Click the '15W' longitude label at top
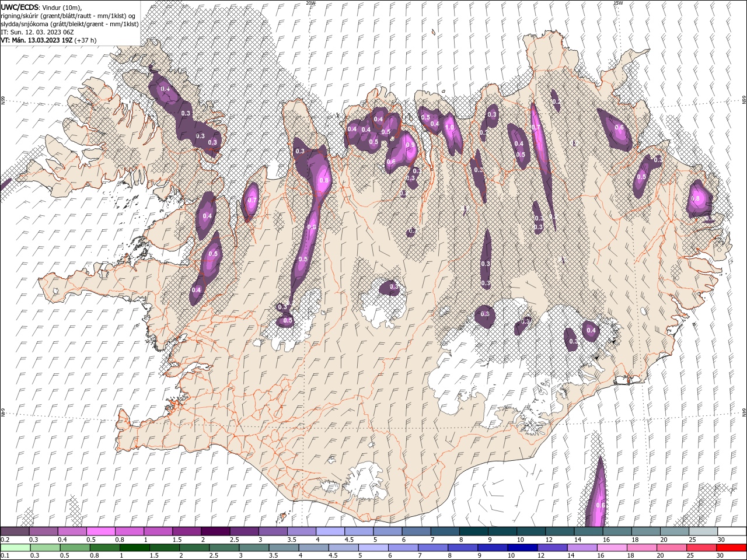The height and width of the screenshot is (560, 747). pos(618,3)
